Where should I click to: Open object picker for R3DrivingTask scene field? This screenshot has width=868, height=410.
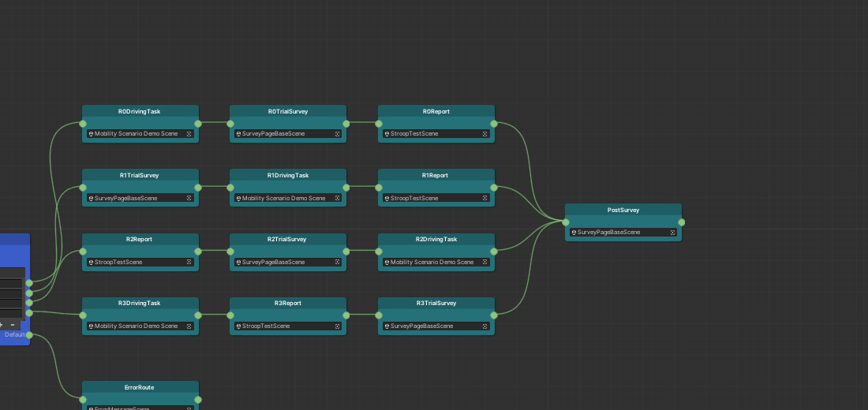point(189,326)
